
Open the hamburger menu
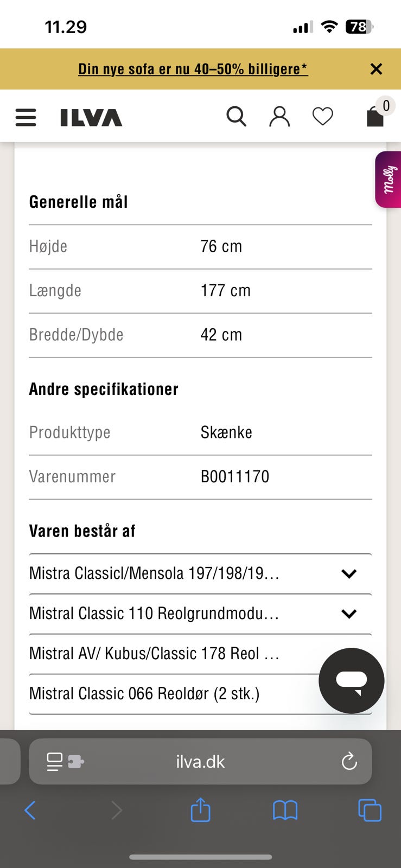click(26, 117)
